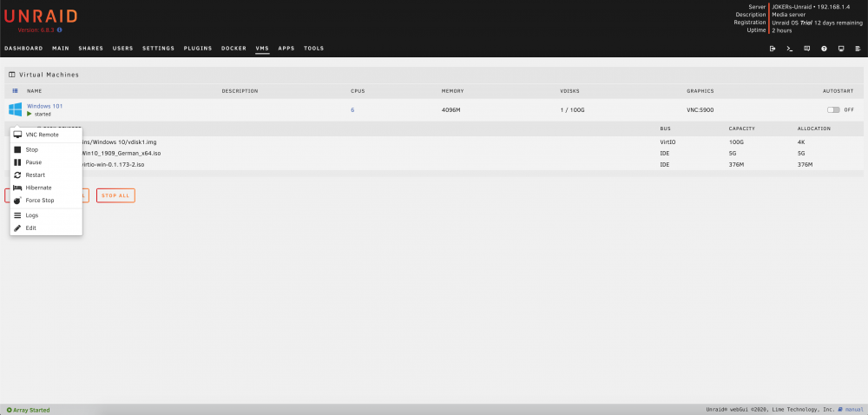Choose VNC Remote from context menu
Screen dimensions: 868x415
(46, 135)
